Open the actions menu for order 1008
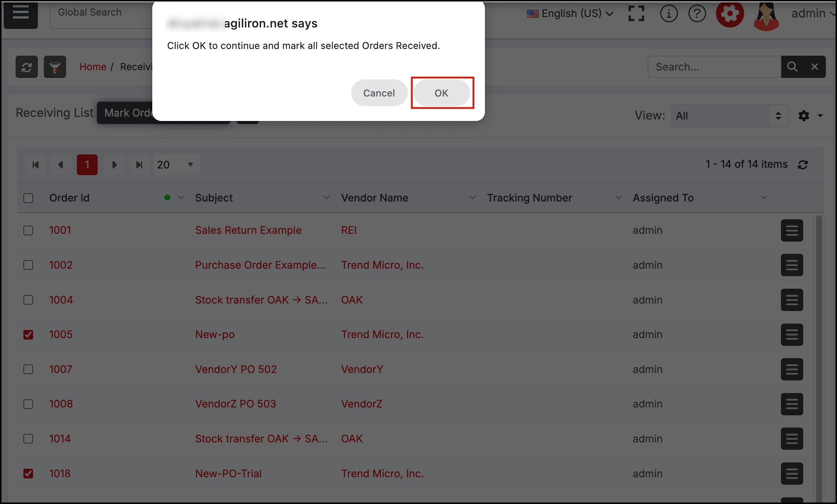 [x=792, y=404]
